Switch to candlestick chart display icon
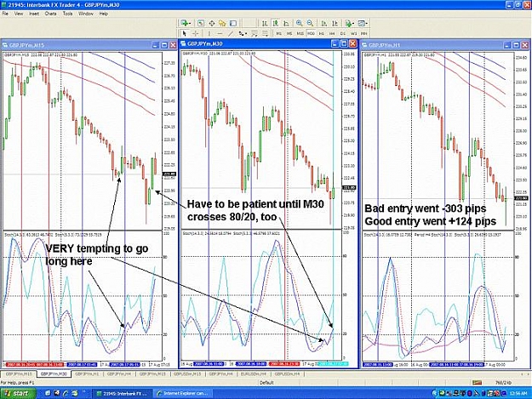Image resolution: width=532 pixels, height=399 pixels. pyautogui.click(x=276, y=23)
